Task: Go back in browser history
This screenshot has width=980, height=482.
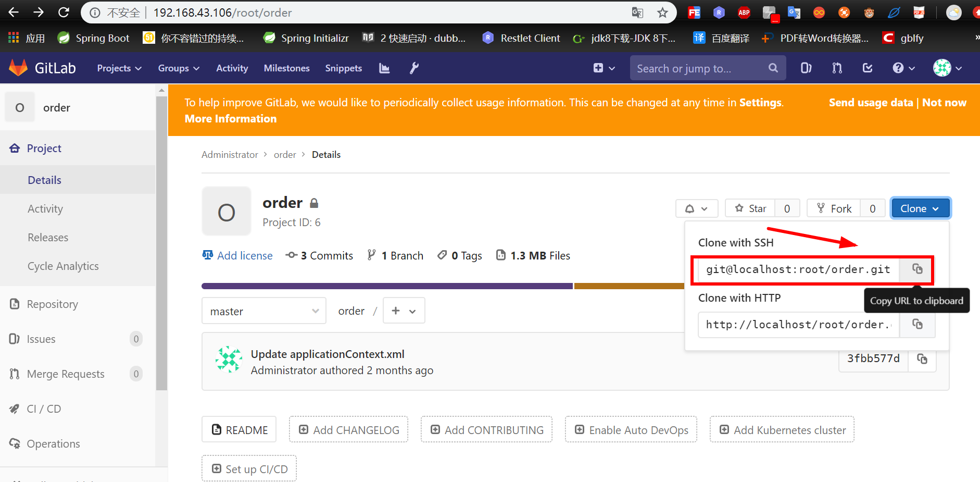Action: (x=14, y=13)
